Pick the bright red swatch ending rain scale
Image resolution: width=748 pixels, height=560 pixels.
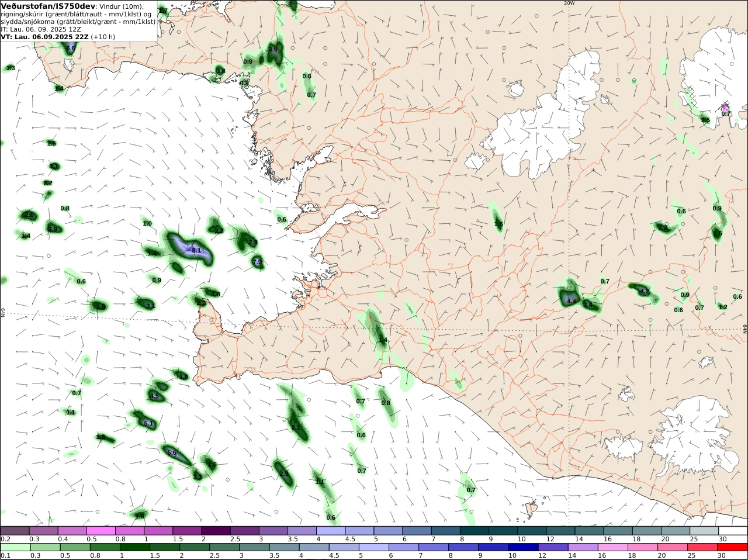coord(733,547)
